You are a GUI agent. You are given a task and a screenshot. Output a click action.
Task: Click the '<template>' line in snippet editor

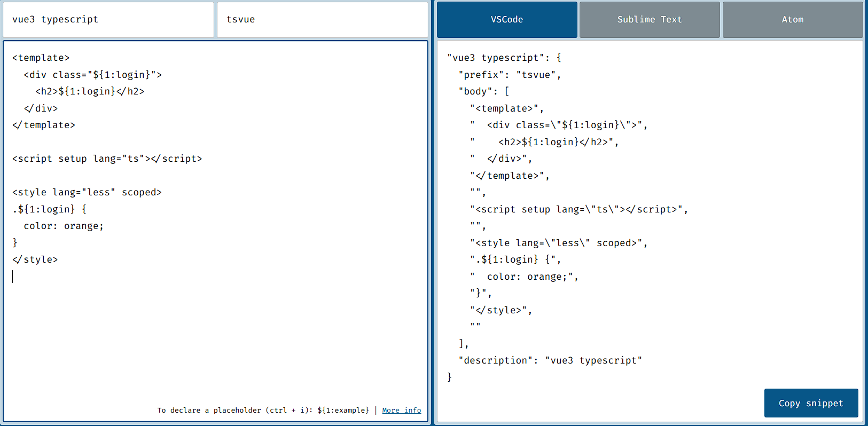click(x=41, y=58)
